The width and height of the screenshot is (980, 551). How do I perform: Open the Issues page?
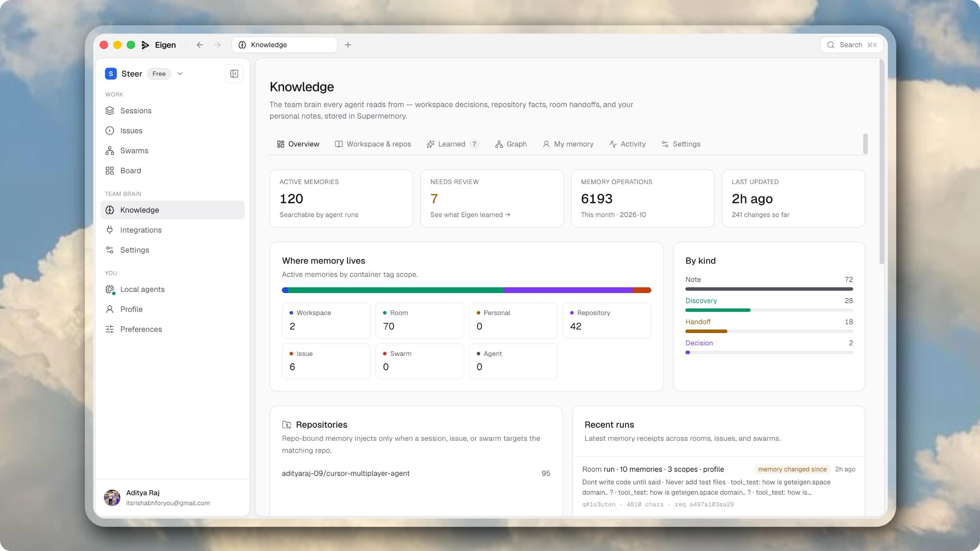pos(172,131)
